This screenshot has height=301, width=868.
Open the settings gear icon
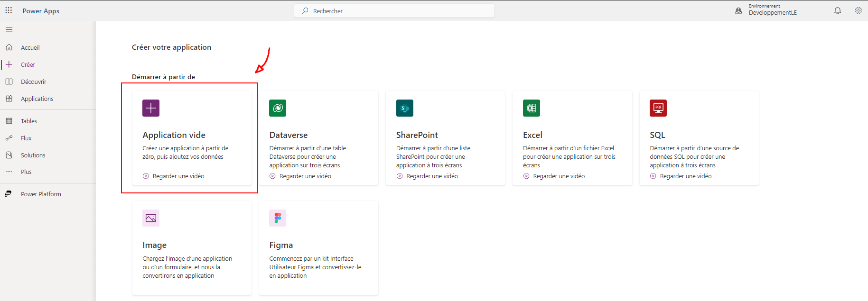859,10
